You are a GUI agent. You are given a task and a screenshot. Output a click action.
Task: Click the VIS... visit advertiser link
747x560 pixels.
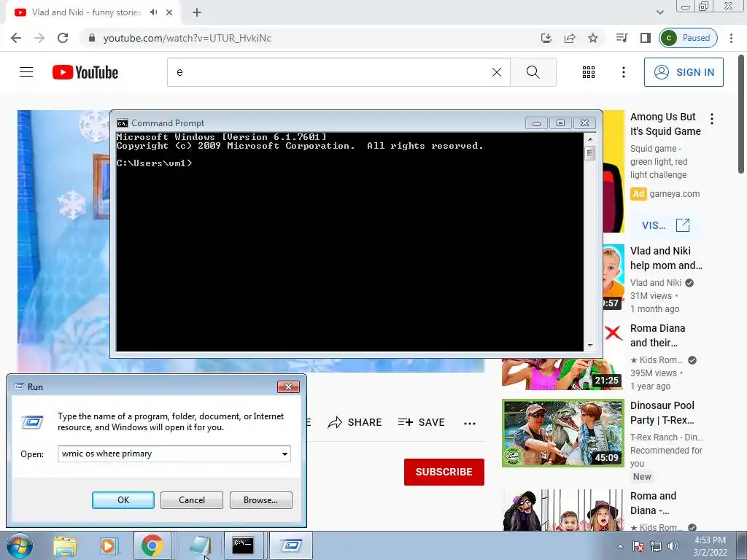pyautogui.click(x=665, y=225)
